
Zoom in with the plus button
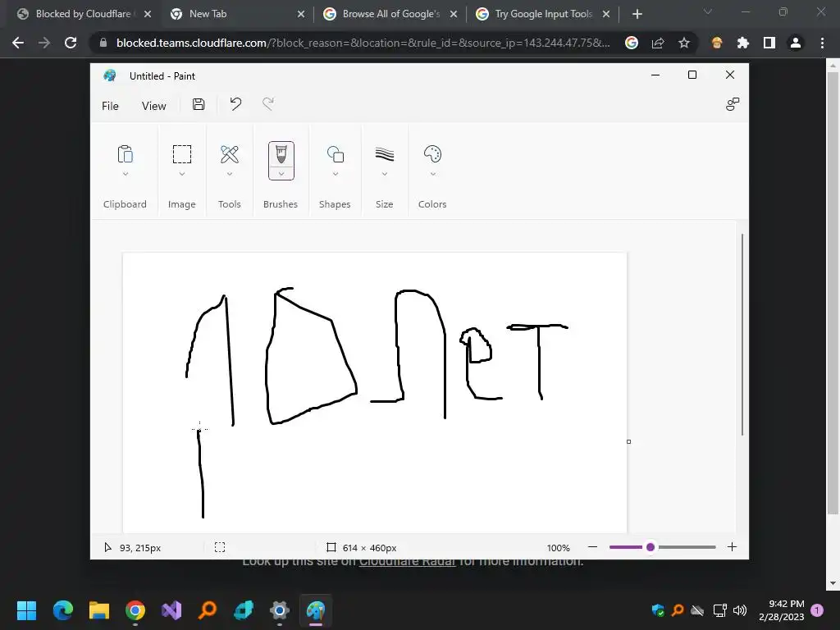coord(732,547)
